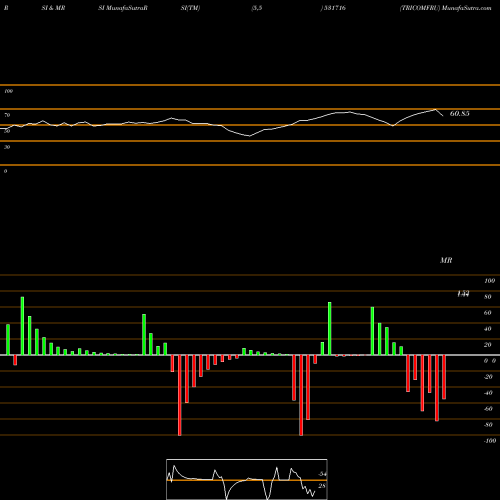Click the histogram axis label 20

tap(488, 345)
